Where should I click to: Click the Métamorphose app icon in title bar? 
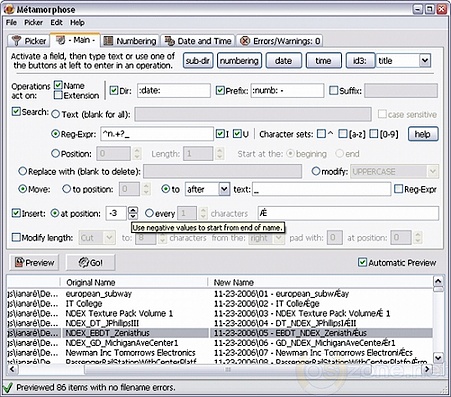(9, 9)
